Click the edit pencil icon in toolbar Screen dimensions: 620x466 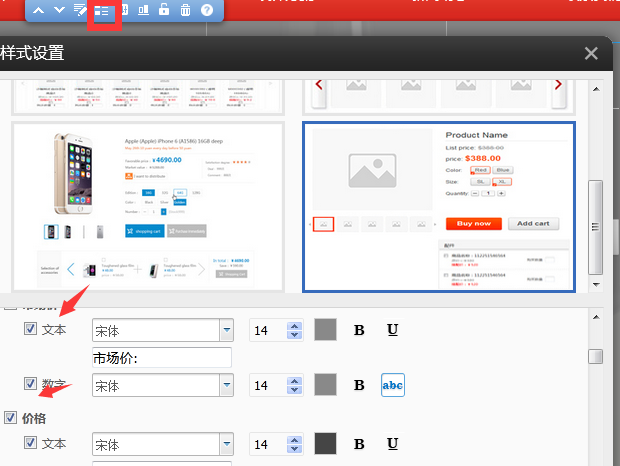coord(81,10)
